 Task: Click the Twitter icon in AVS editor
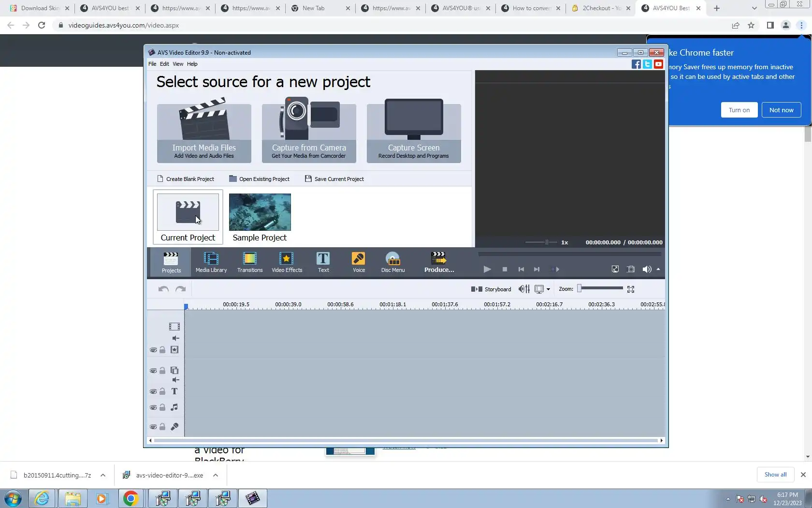point(647,64)
